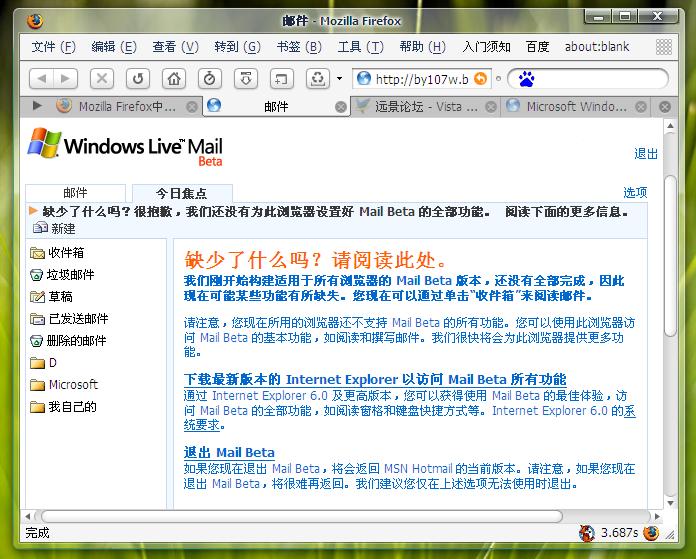This screenshot has height=559, width=696.
Task: Open the Home page icon
Action: pos(174,79)
